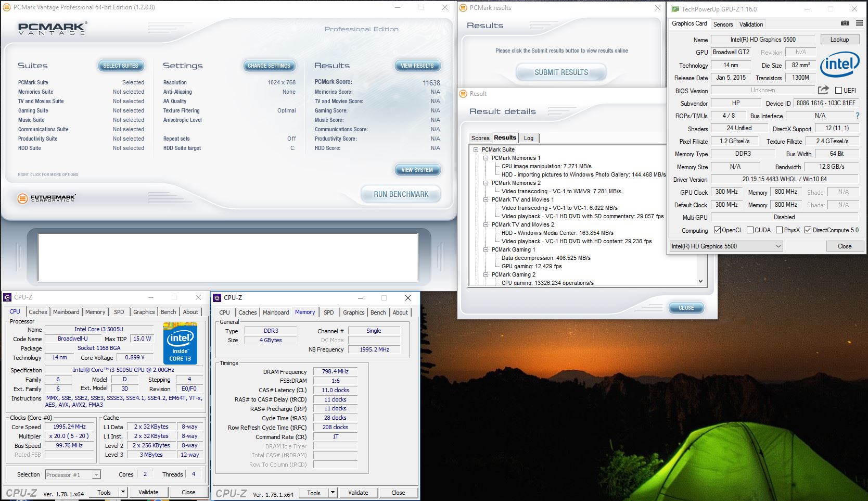Click the Close button in Result details
Viewport: 868px width, 501px height.
(x=686, y=308)
